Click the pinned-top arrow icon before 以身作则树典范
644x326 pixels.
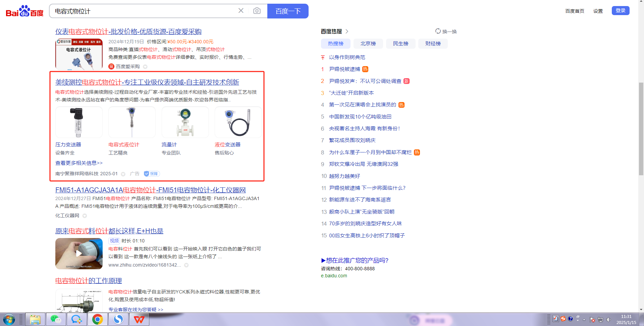coord(323,57)
